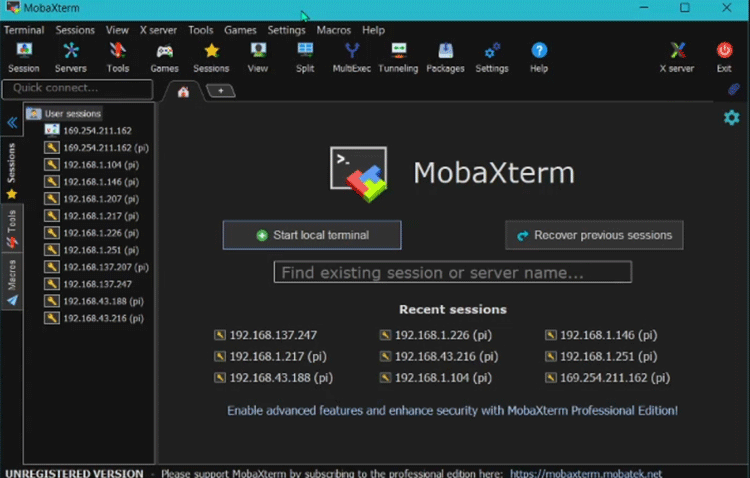750x478 pixels.
Task: Click the paperclip icon near the tab bar
Action: tap(733, 89)
